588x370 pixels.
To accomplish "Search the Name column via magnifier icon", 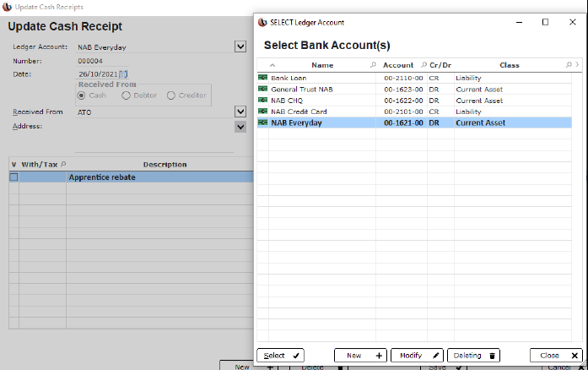I will [373, 64].
